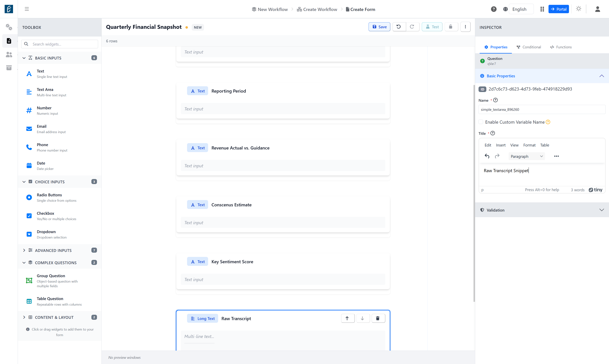Open the workflow settings gears sidebar icon
The image size is (609, 364).
point(9,27)
